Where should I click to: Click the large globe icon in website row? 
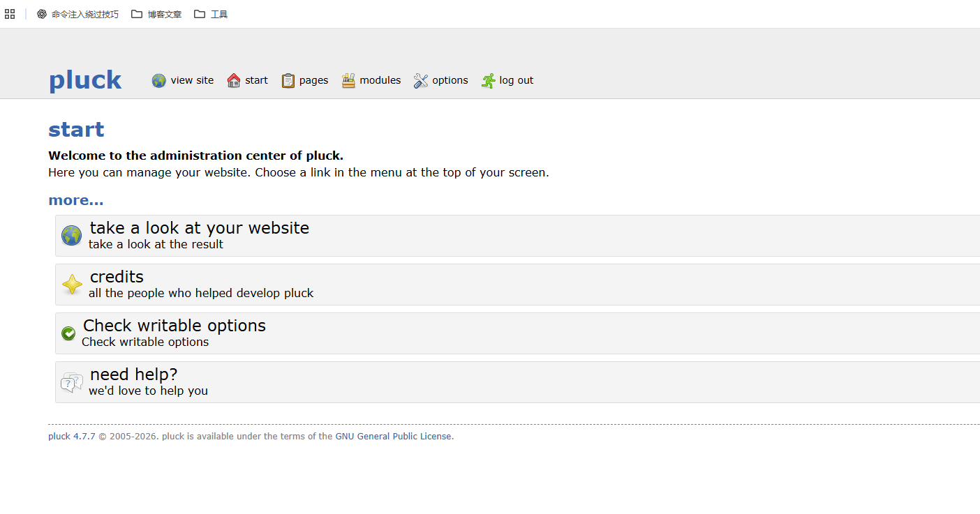(x=71, y=236)
